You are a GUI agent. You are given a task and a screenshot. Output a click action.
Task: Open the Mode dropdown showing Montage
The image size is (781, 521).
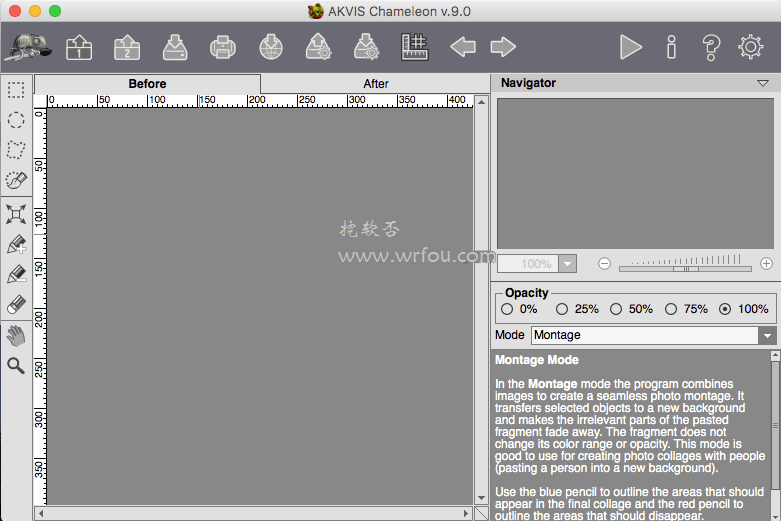coord(653,335)
